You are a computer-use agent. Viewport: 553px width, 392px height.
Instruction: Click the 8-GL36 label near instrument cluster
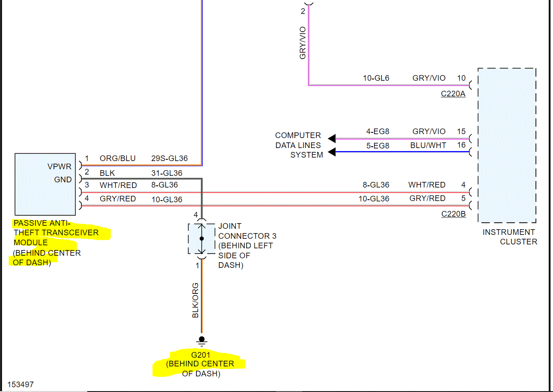point(376,185)
